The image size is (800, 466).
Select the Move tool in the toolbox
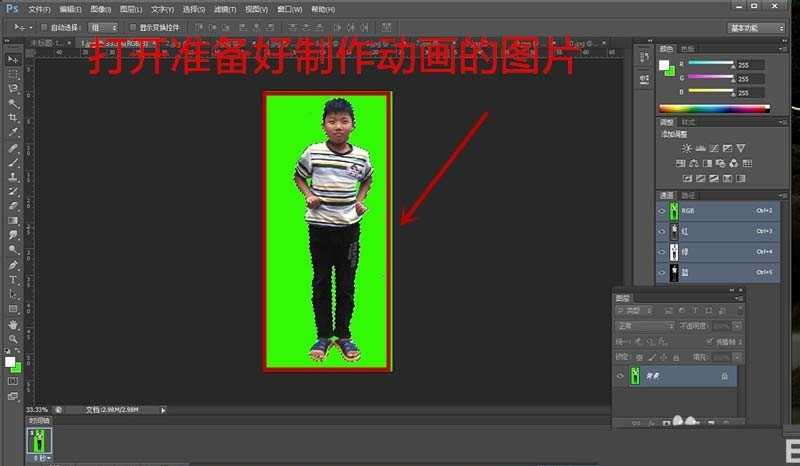13,59
